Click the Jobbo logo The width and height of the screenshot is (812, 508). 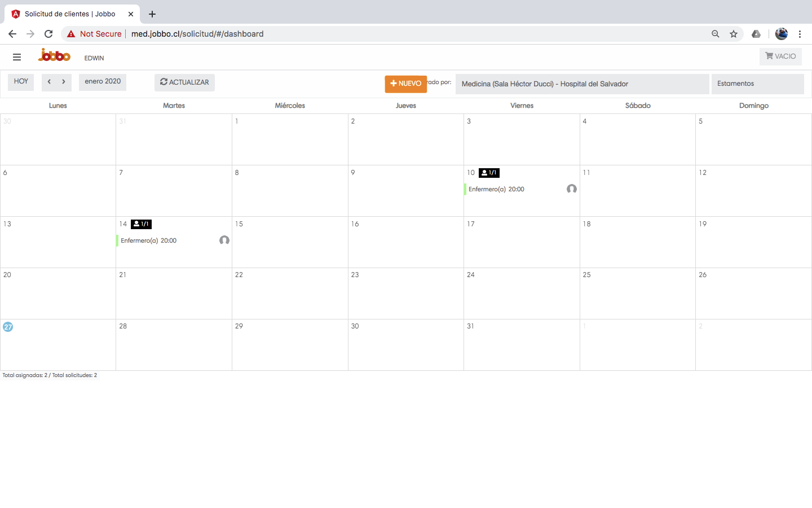pyautogui.click(x=54, y=55)
